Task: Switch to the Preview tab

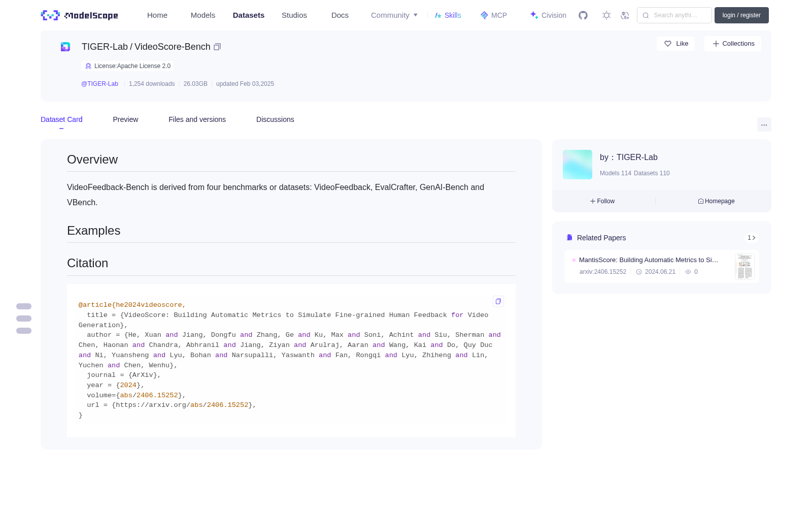Action: pyautogui.click(x=125, y=119)
